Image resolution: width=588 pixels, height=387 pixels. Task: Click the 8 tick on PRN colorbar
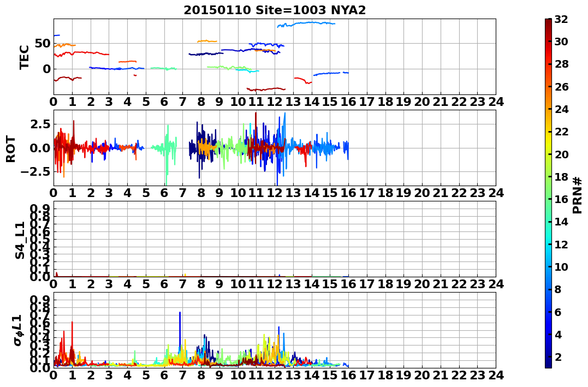[x=558, y=289]
